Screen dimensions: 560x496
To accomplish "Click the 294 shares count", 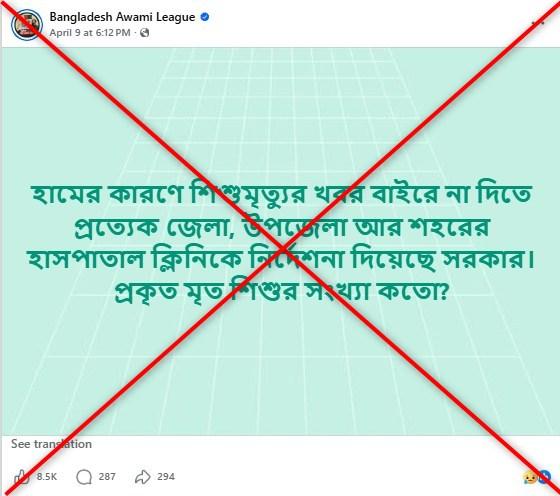I will [x=166, y=477].
